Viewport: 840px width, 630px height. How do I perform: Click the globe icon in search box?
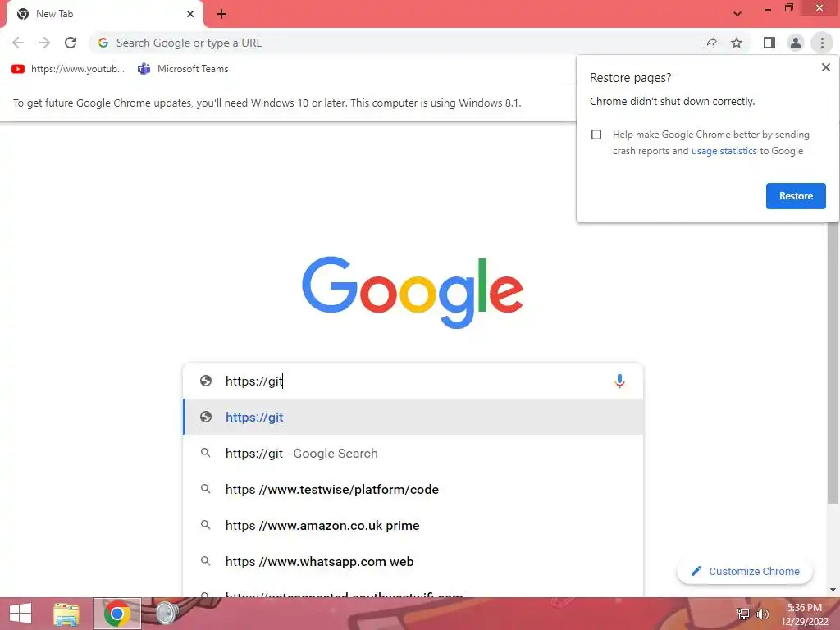coord(206,381)
